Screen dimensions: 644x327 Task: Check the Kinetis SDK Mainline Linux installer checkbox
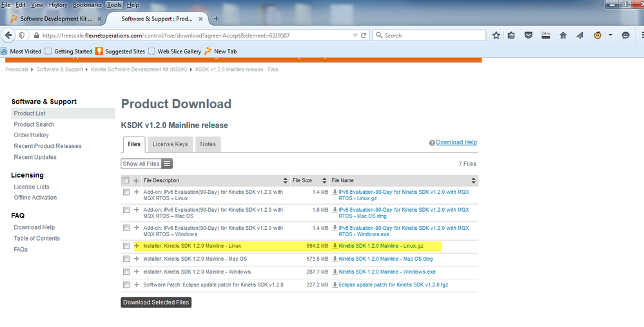[x=126, y=246]
